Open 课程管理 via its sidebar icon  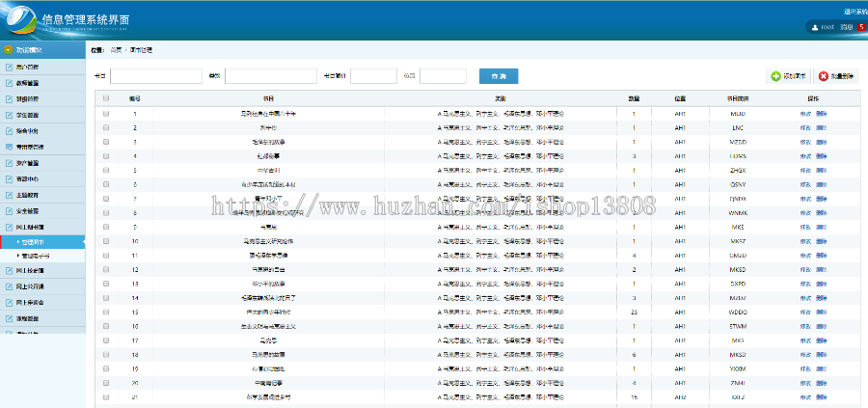pos(9,319)
